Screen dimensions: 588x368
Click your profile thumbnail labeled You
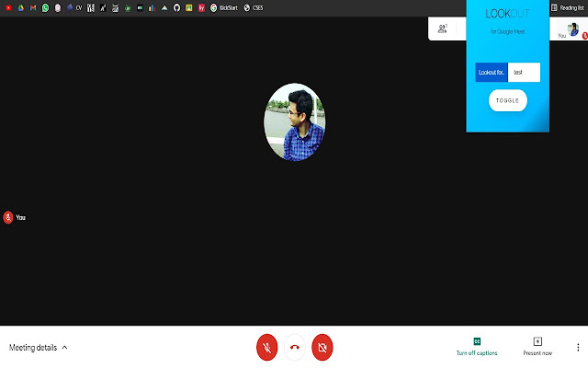[572, 29]
